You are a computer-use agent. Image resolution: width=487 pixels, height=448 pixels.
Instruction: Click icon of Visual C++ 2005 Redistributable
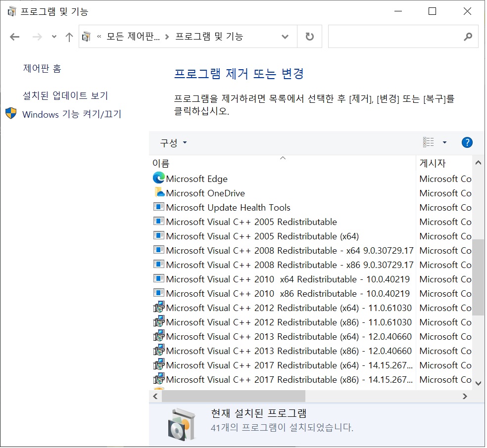(x=159, y=221)
